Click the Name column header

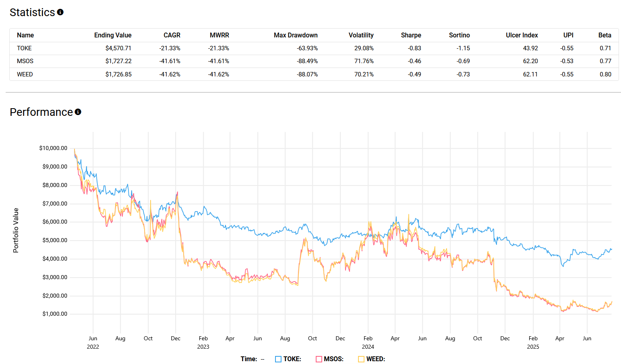point(25,35)
